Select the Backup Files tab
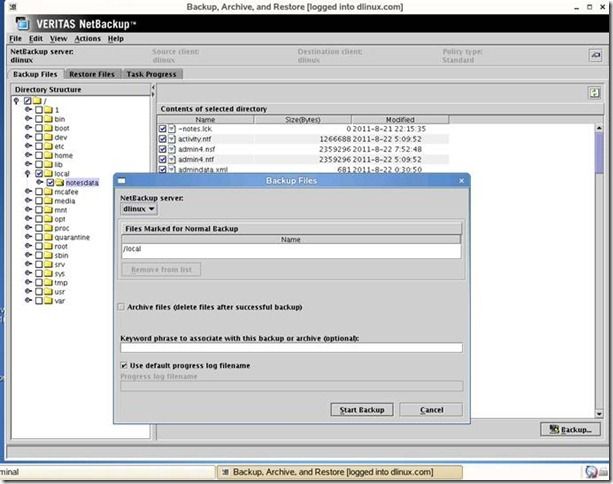The width and height of the screenshot is (613, 484). 35,74
